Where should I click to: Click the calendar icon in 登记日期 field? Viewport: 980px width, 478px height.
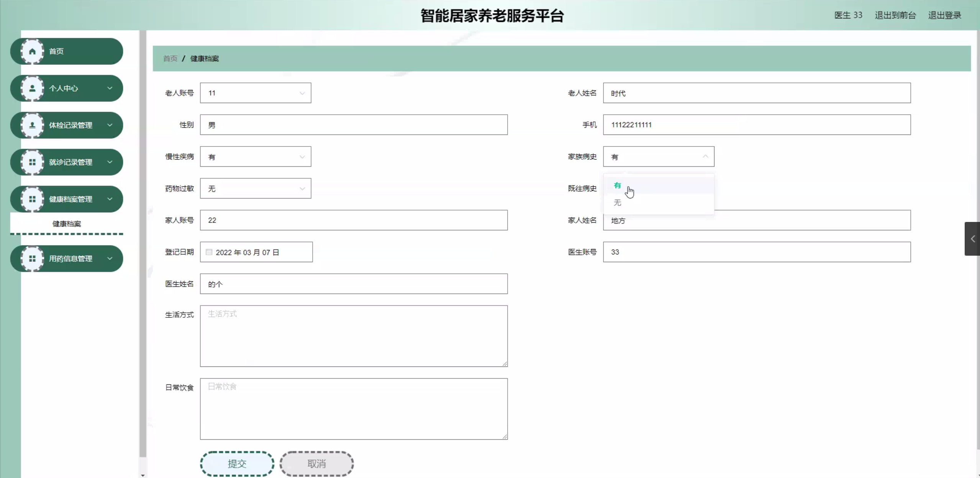coord(209,252)
